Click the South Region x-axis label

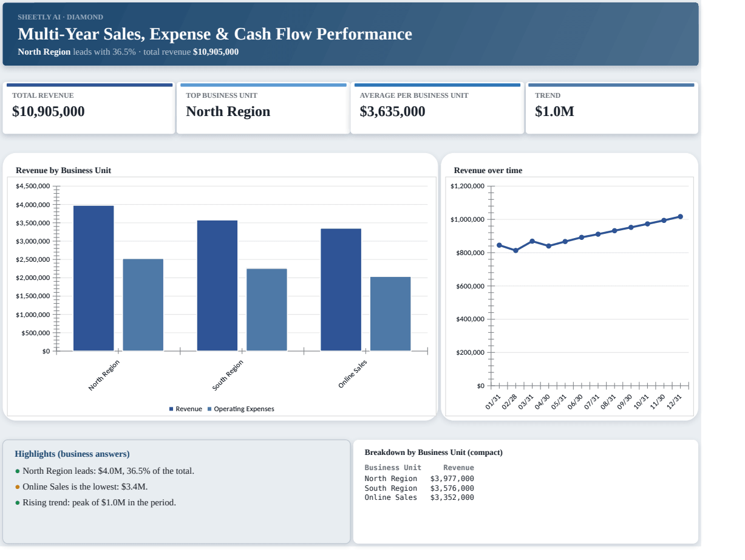(228, 375)
